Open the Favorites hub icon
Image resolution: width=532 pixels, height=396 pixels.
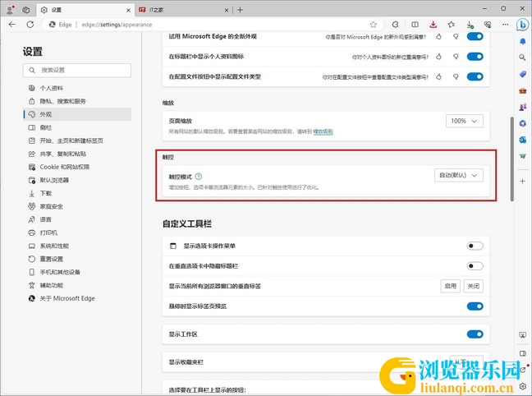(451, 25)
